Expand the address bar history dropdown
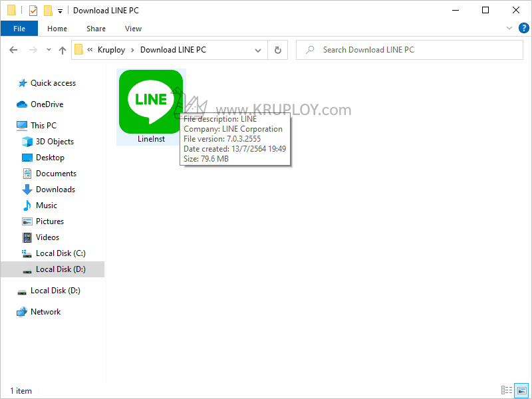The height and width of the screenshot is (399, 532). [258, 51]
